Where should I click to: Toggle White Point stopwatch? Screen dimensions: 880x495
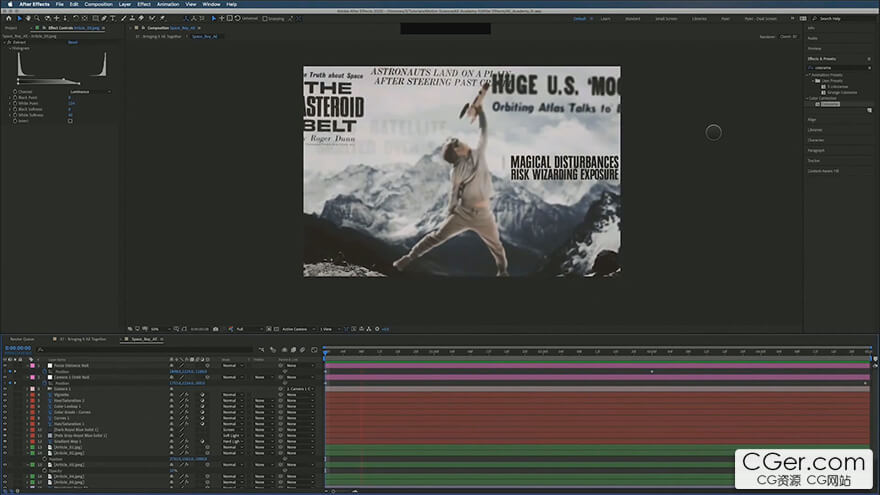15,103
